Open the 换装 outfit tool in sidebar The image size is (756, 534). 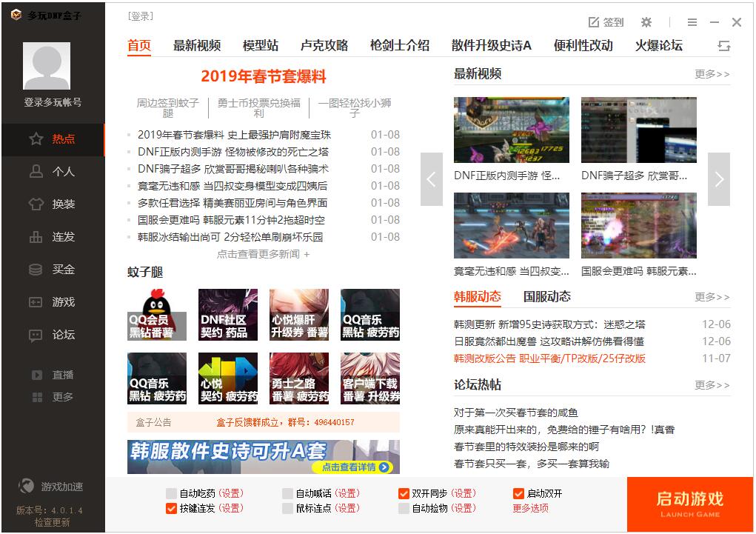click(x=52, y=204)
